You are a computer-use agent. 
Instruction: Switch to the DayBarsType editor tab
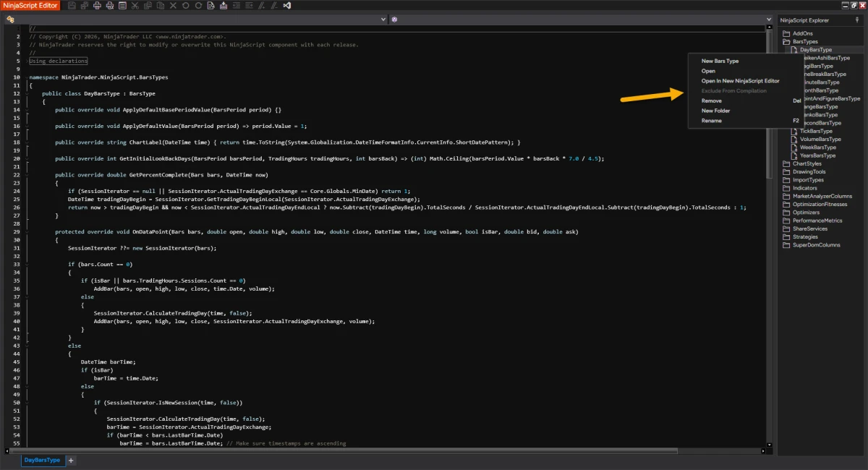pos(42,460)
